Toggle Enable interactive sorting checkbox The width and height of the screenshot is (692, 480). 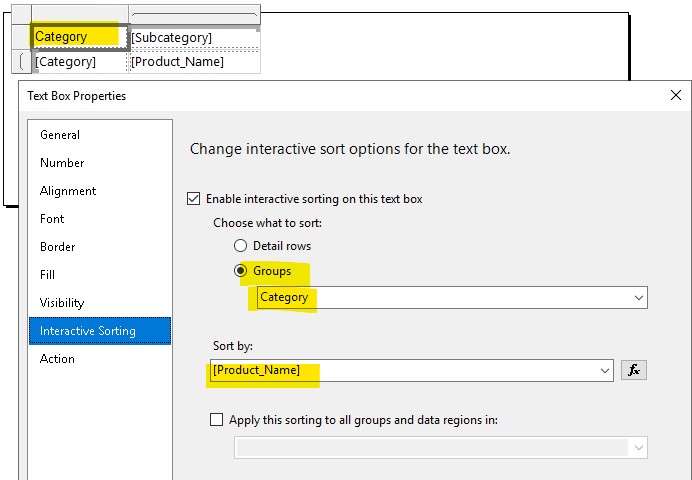(x=194, y=199)
